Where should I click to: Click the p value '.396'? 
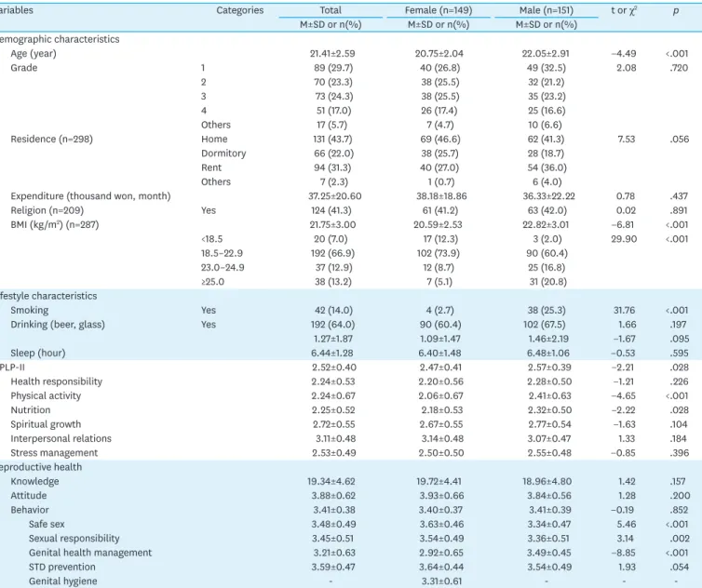(679, 453)
